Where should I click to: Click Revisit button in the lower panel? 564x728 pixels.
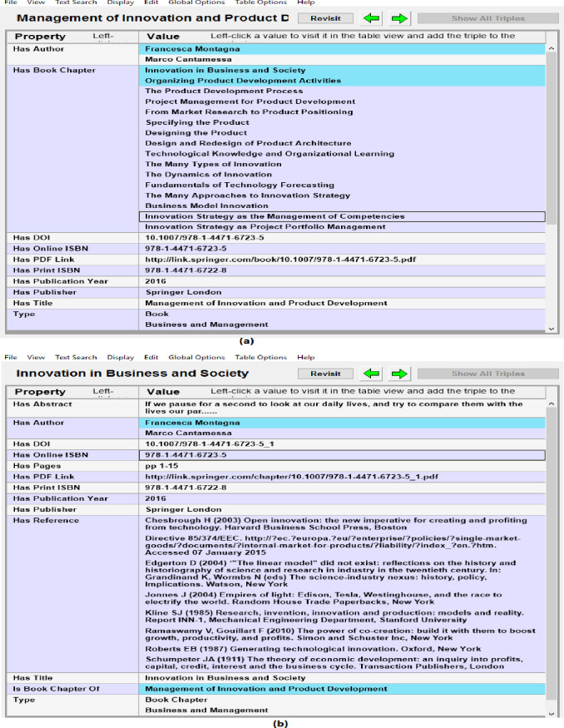pyautogui.click(x=325, y=374)
